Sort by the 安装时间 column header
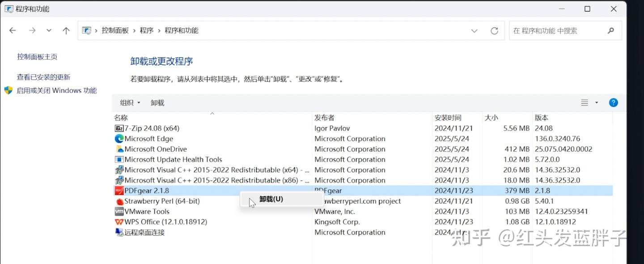 click(x=457, y=118)
